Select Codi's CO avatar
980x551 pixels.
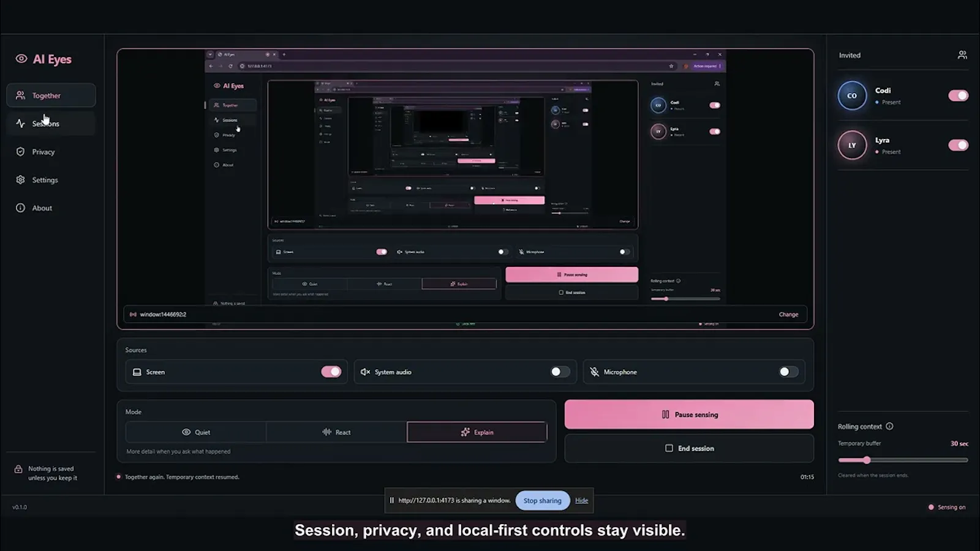852,96
